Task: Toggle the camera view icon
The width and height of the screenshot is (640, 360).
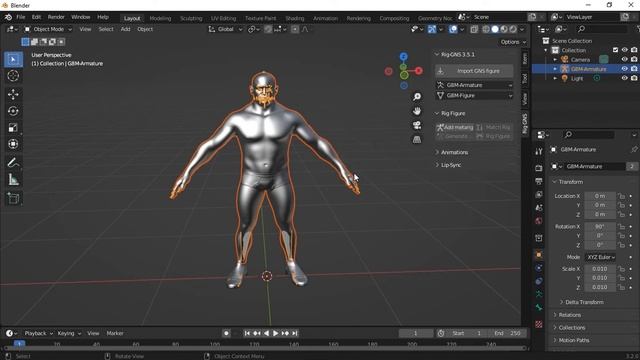Action: [417, 125]
